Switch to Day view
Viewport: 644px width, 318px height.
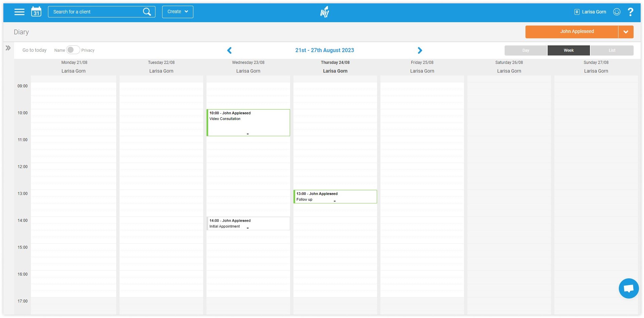point(525,50)
